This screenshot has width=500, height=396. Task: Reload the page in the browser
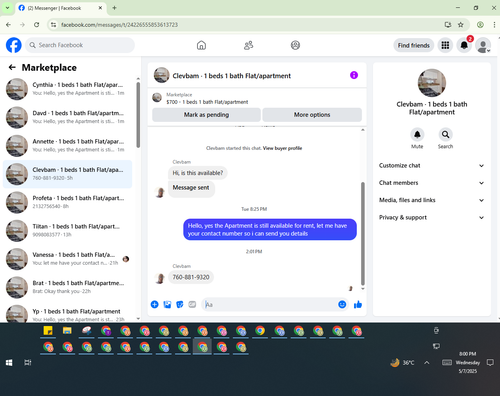pos(37,25)
